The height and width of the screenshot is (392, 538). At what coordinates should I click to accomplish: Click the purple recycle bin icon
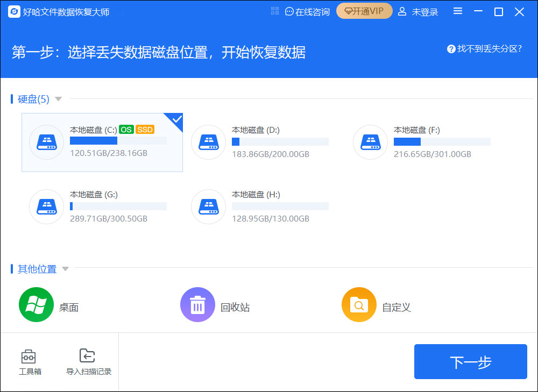(x=197, y=304)
